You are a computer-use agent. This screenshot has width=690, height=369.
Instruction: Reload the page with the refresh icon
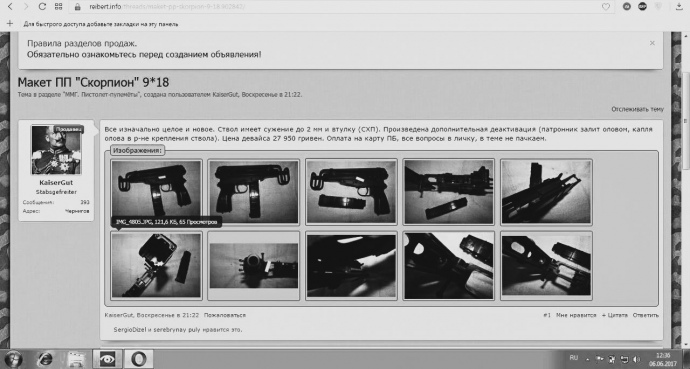pos(42,7)
